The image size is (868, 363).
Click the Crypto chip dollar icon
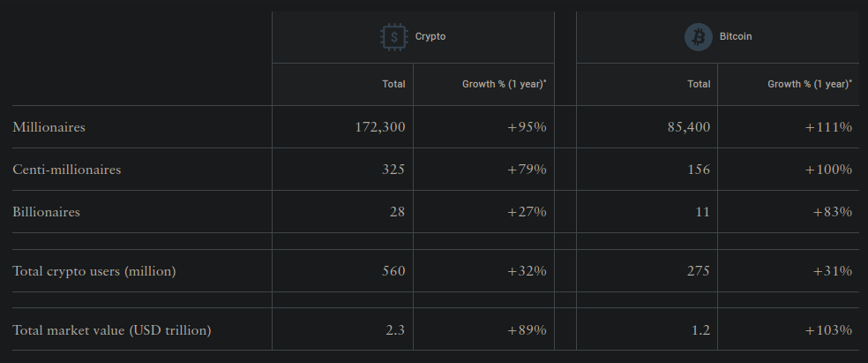click(393, 37)
